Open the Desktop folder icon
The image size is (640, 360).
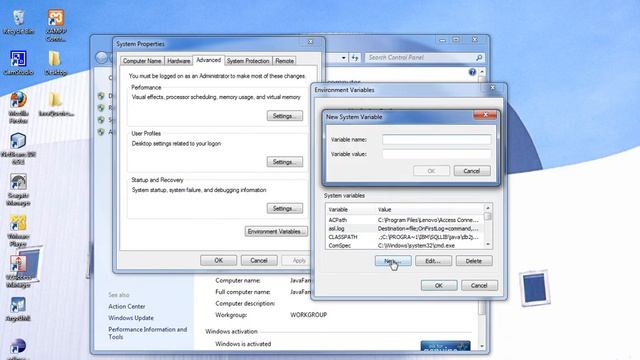point(55,63)
